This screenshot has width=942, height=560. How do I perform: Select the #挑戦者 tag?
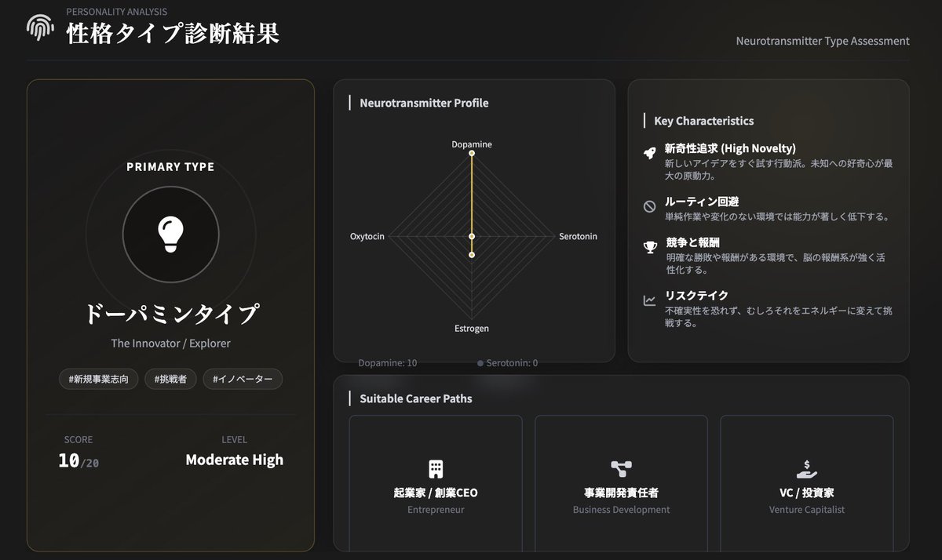(x=171, y=379)
